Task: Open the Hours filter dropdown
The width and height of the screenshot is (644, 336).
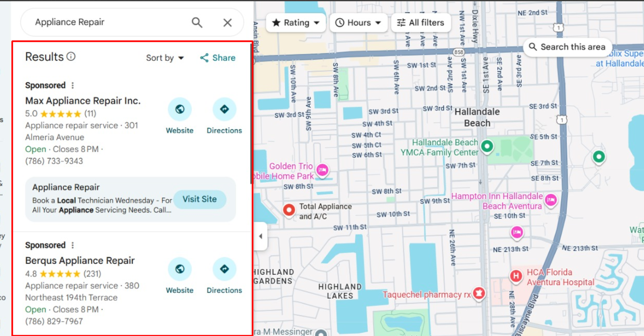Action: (x=358, y=23)
